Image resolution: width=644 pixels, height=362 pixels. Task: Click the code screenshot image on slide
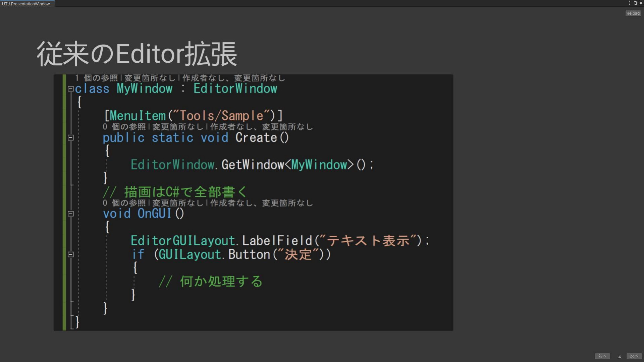click(253, 202)
